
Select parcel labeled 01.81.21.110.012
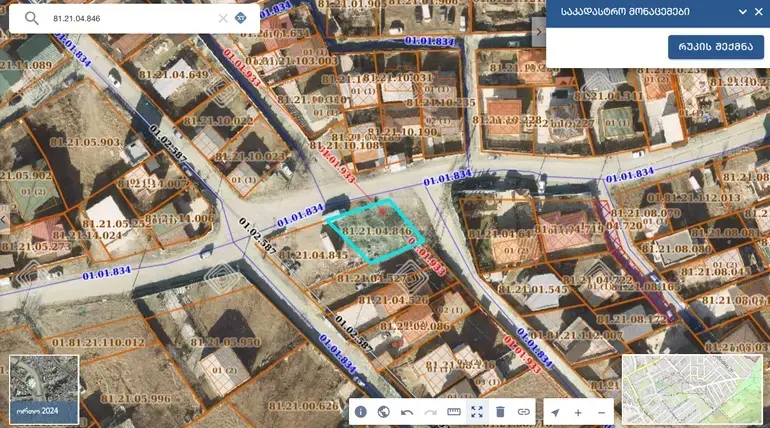tap(98, 343)
